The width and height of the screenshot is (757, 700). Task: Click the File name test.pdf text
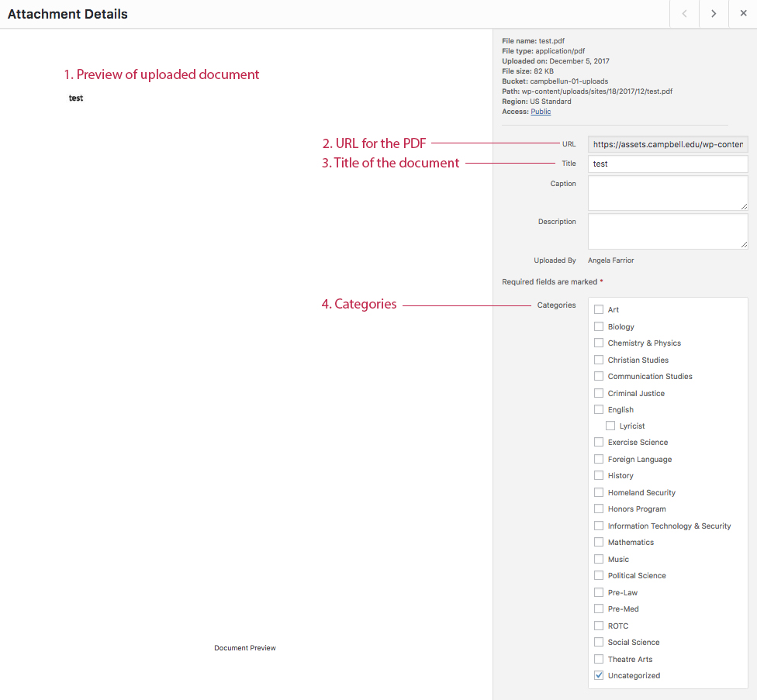533,41
